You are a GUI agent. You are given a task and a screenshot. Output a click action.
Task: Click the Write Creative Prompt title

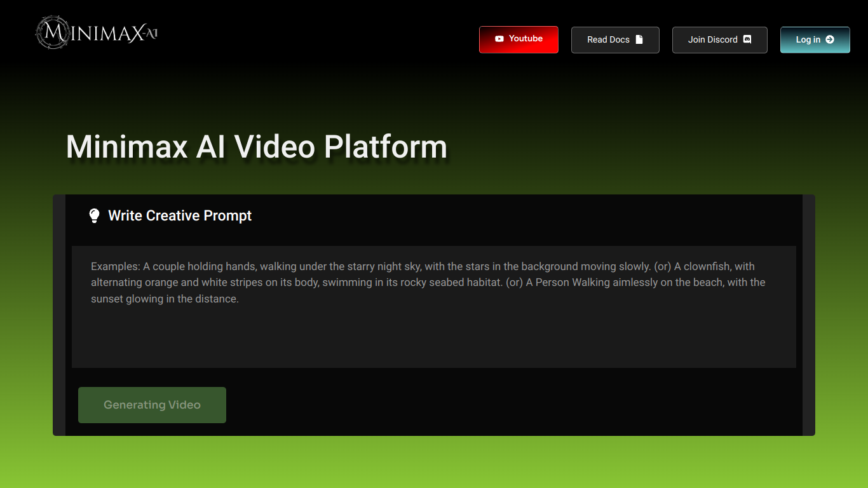click(x=180, y=215)
